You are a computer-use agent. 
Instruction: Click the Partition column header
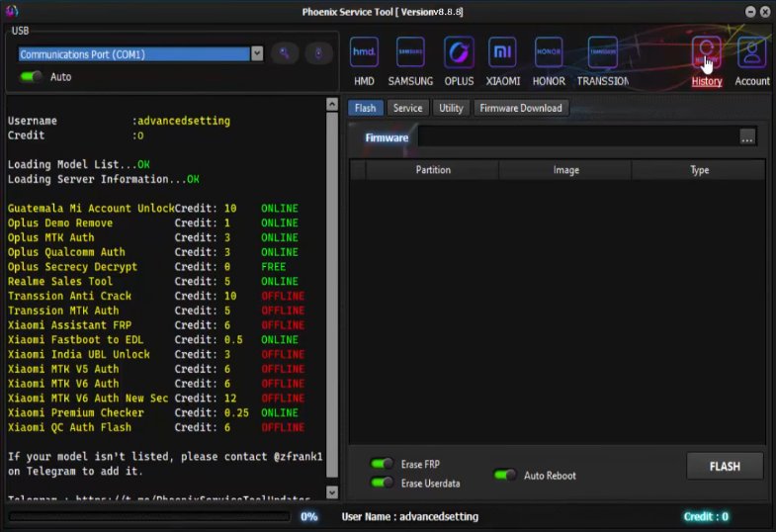pos(433,170)
